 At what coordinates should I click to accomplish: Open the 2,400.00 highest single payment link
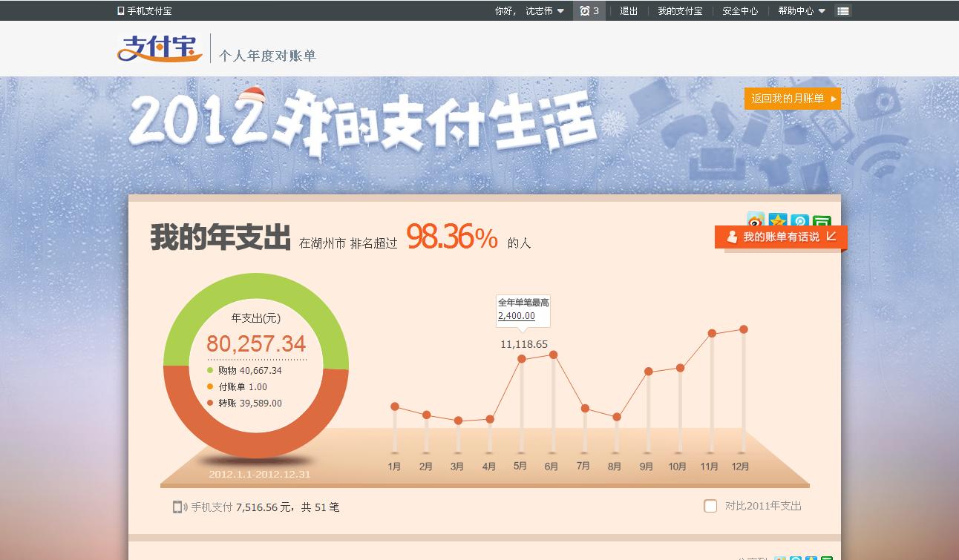point(517,316)
